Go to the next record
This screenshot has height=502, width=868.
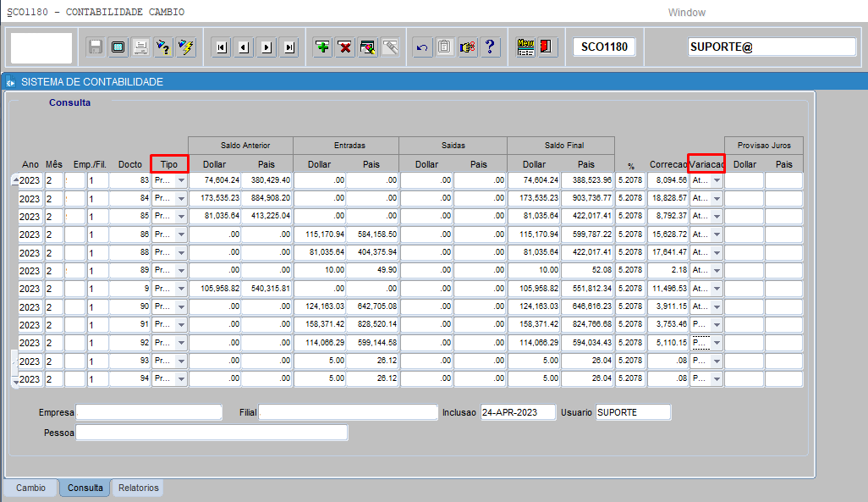pyautogui.click(x=266, y=47)
